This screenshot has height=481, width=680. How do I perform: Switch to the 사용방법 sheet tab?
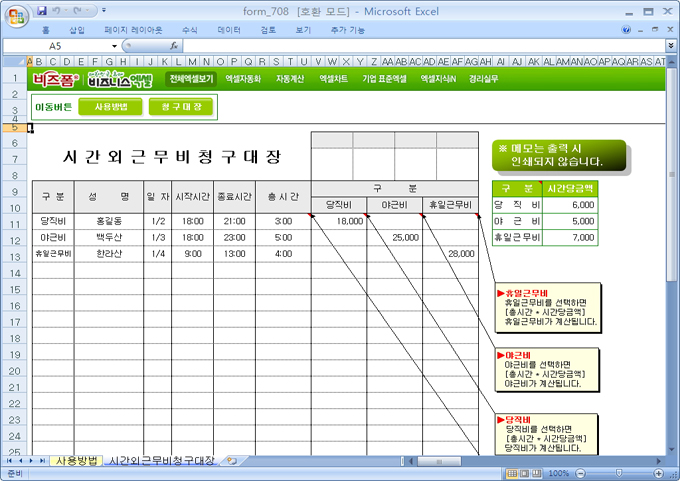[78, 461]
